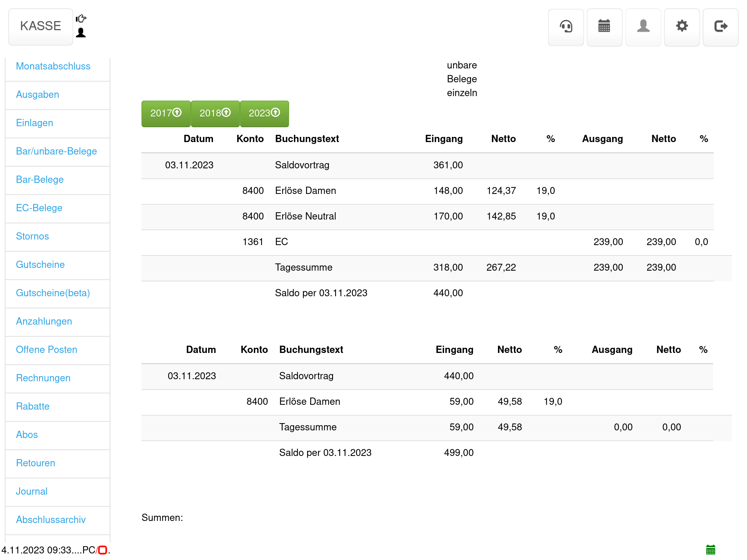Click final Saldo value 499,00

[459, 452]
